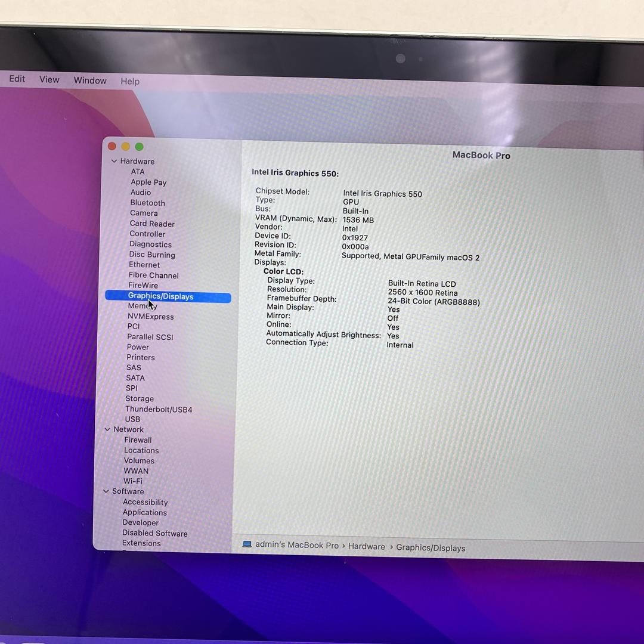Screen dimensions: 644x644
Task: Select Accessibility under Software
Action: [145, 502]
